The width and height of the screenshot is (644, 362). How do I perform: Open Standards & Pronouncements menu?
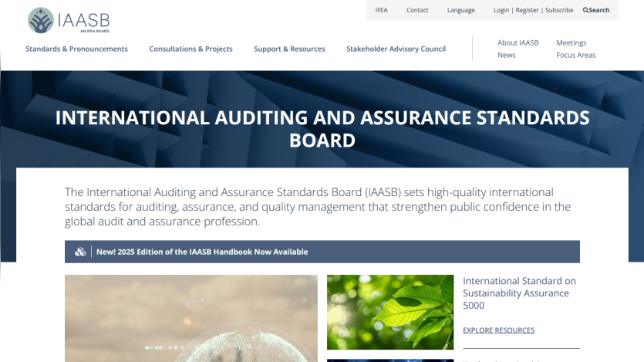(x=76, y=49)
